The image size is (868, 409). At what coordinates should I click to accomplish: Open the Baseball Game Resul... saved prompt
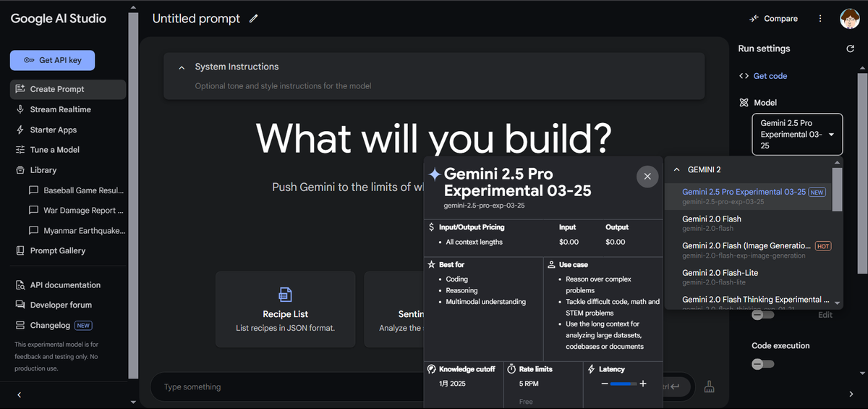click(x=75, y=190)
